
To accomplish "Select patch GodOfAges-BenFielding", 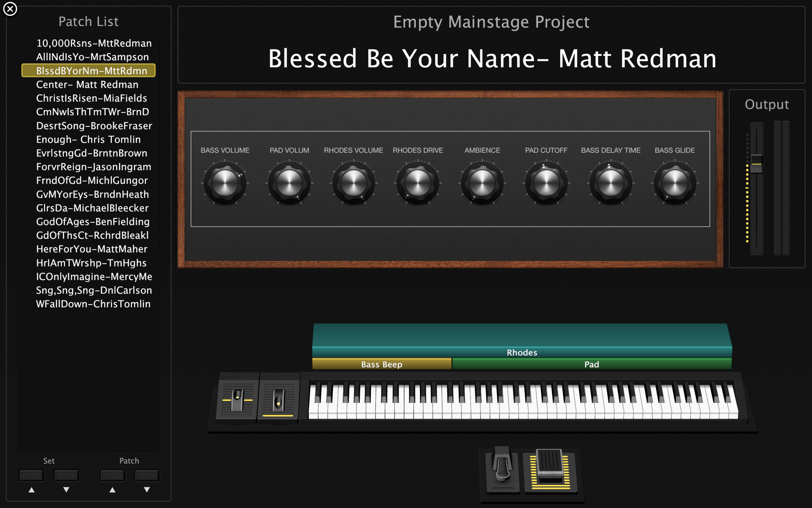I will pos(89,222).
